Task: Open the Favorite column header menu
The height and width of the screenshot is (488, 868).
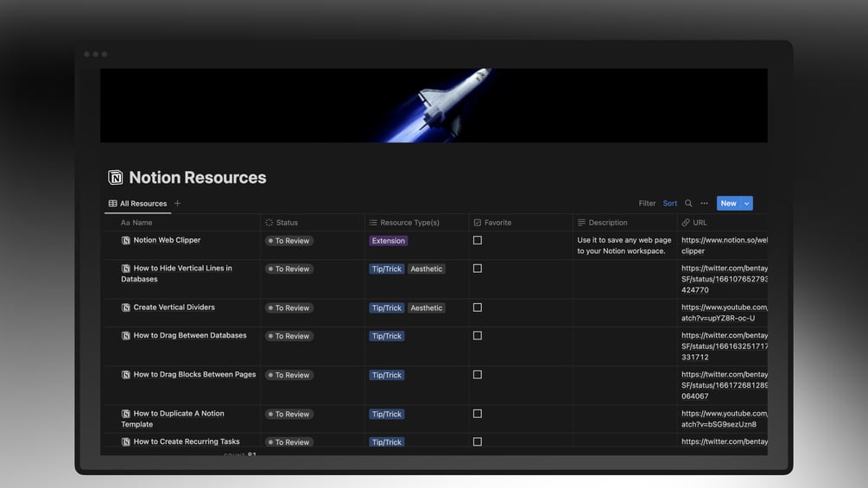Action: click(520, 223)
